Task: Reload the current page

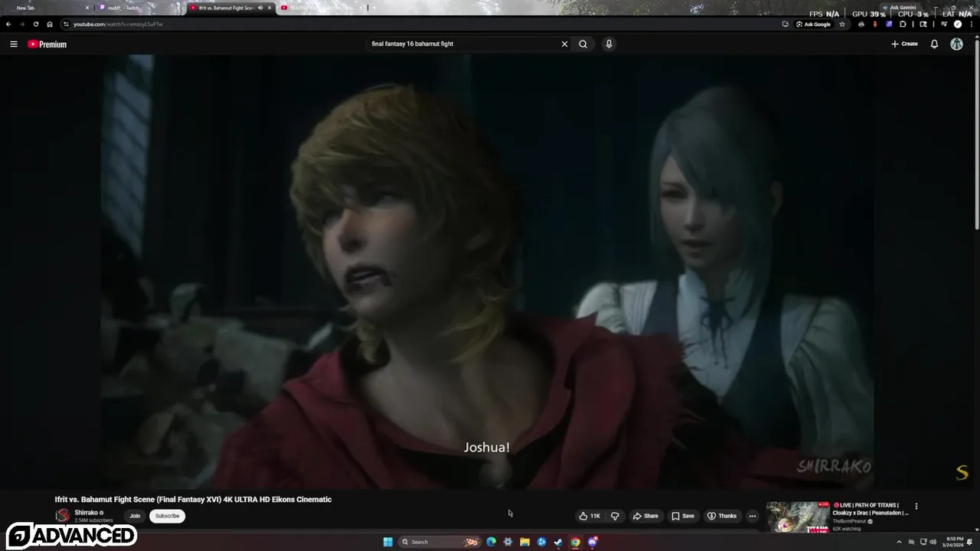Action: 36,24
